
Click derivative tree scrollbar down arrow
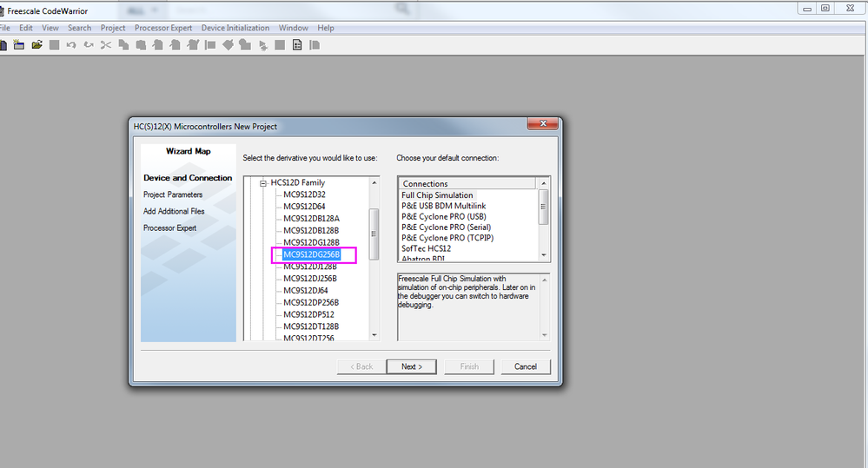click(x=374, y=335)
